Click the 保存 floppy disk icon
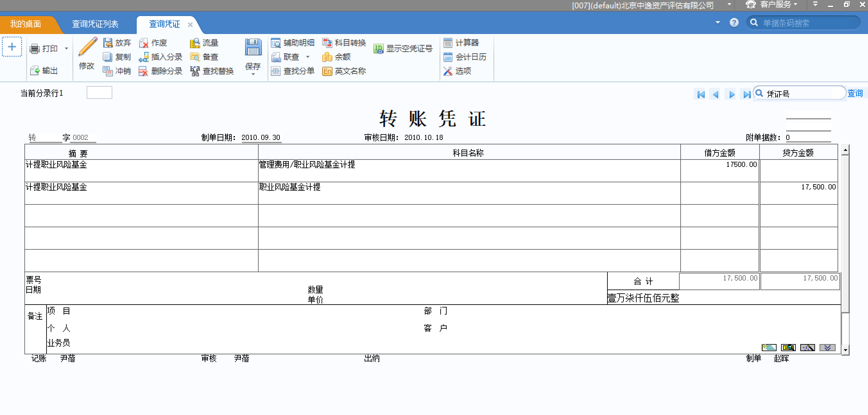 pyautogui.click(x=253, y=48)
